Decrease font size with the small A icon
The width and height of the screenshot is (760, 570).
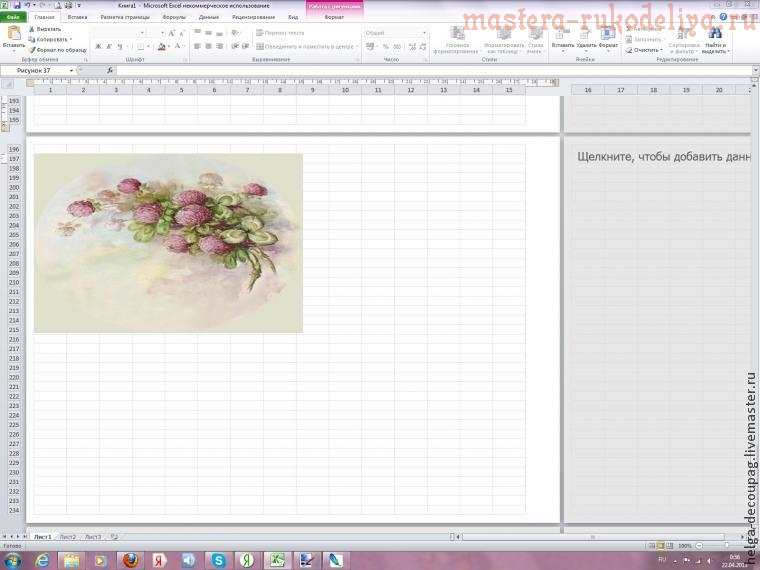[x=182, y=33]
